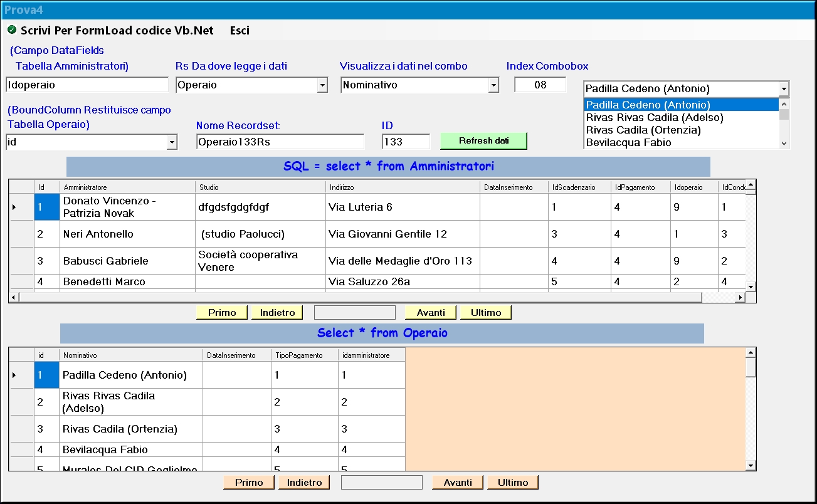817x504 pixels.
Task: Click the DataInserimento header in Amministratori grid
Action: [x=514, y=187]
